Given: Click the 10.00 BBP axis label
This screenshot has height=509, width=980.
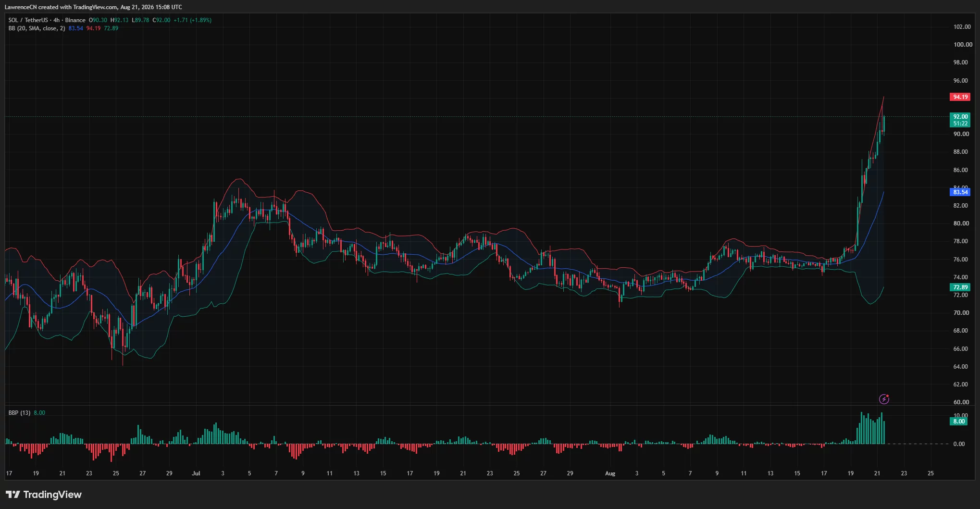Looking at the screenshot, I should (x=960, y=416).
